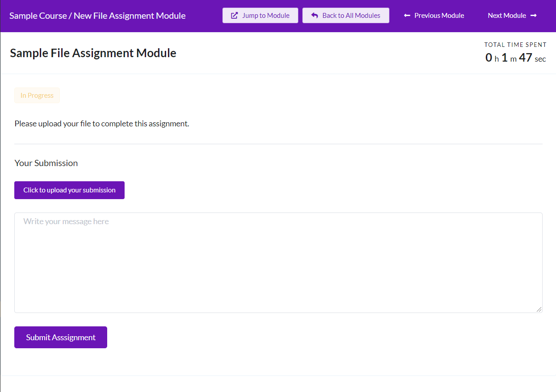Click the Total Time Spent counter
Image resolution: width=556 pixels, height=392 pixels.
[x=515, y=51]
